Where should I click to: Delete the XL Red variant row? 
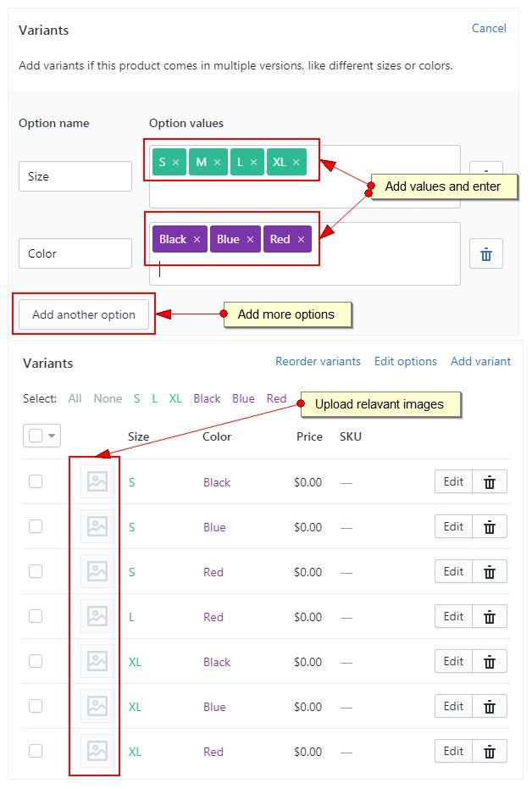click(x=490, y=752)
